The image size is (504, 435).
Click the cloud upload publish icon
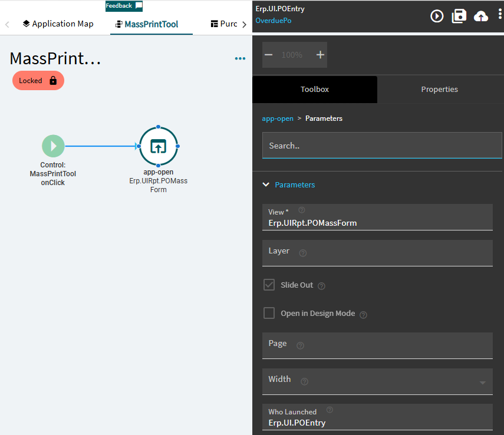tap(481, 16)
